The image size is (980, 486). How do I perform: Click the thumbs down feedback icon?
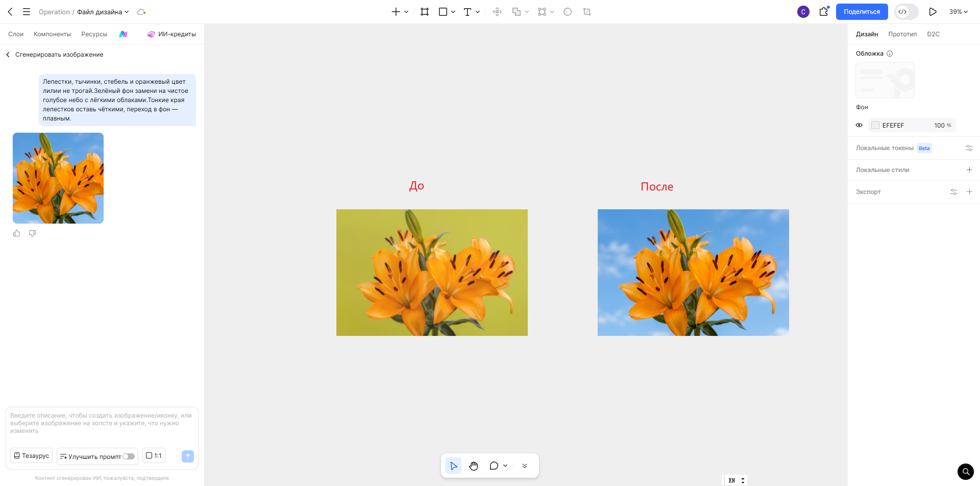click(x=32, y=233)
